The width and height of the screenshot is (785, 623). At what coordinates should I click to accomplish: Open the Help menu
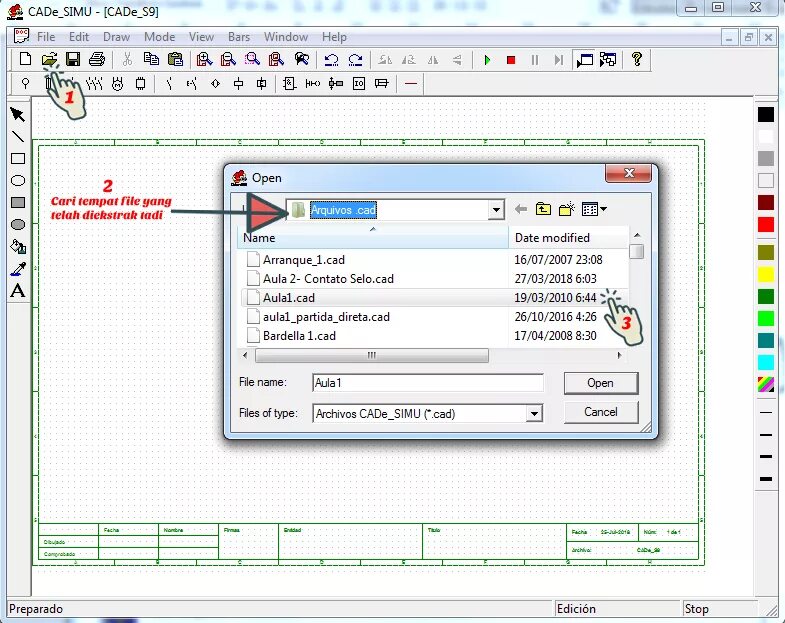pyautogui.click(x=334, y=37)
